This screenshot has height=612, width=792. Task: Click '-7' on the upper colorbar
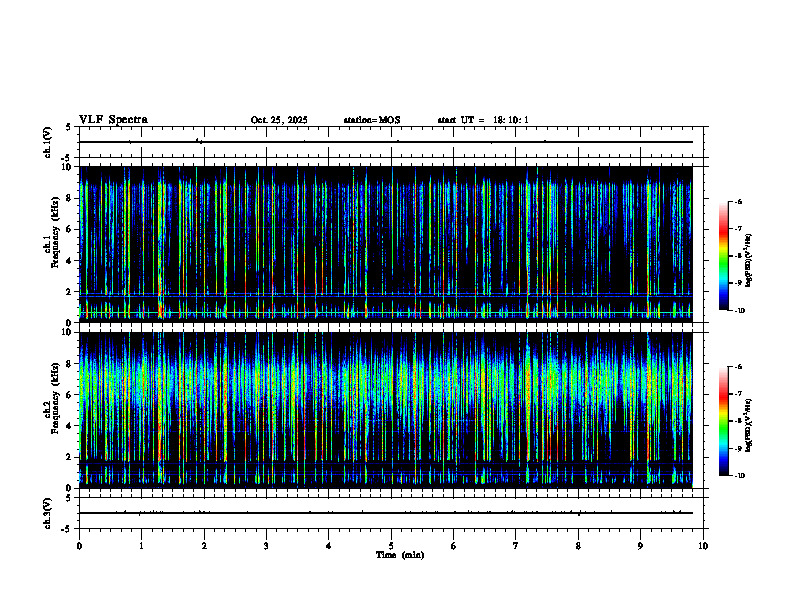click(738, 229)
